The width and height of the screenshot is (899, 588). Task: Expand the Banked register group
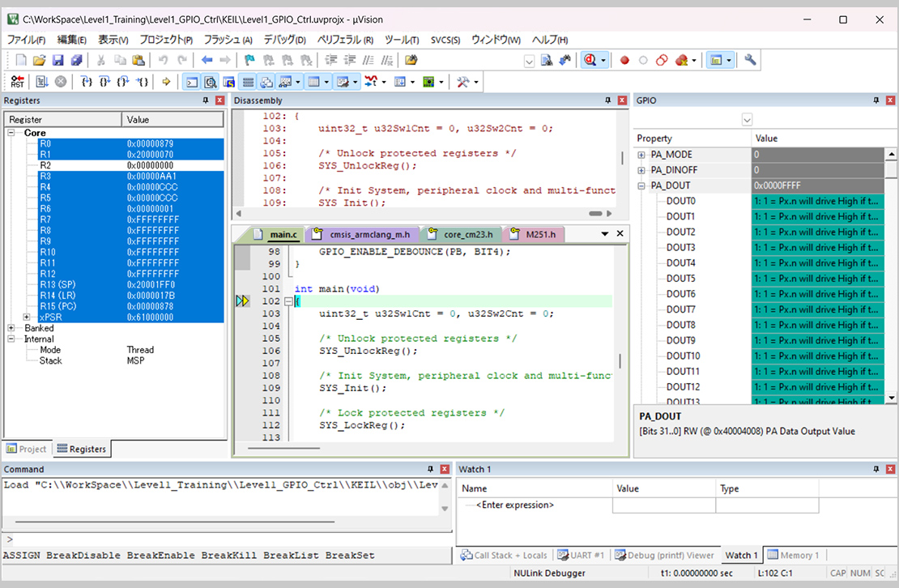click(11, 328)
